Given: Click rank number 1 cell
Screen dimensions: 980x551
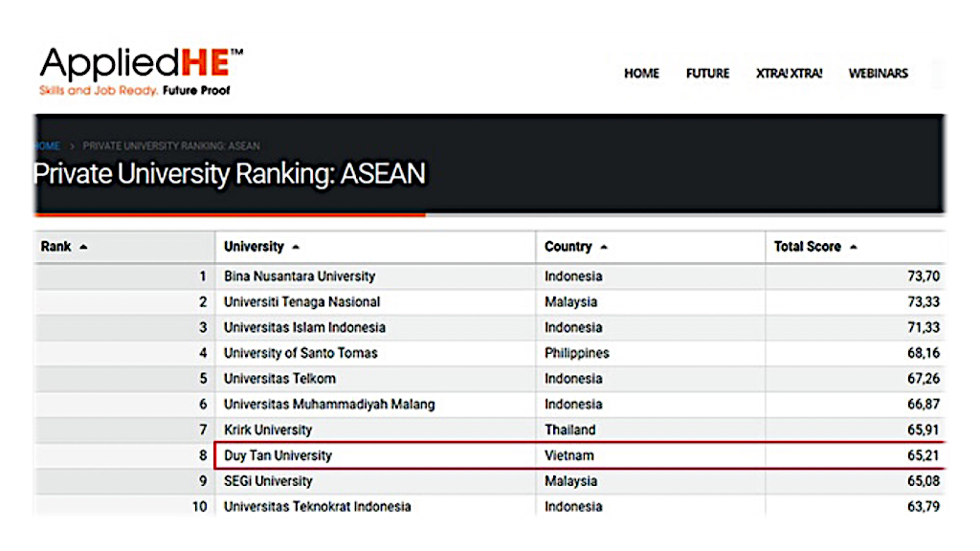Looking at the screenshot, I should tap(124, 276).
